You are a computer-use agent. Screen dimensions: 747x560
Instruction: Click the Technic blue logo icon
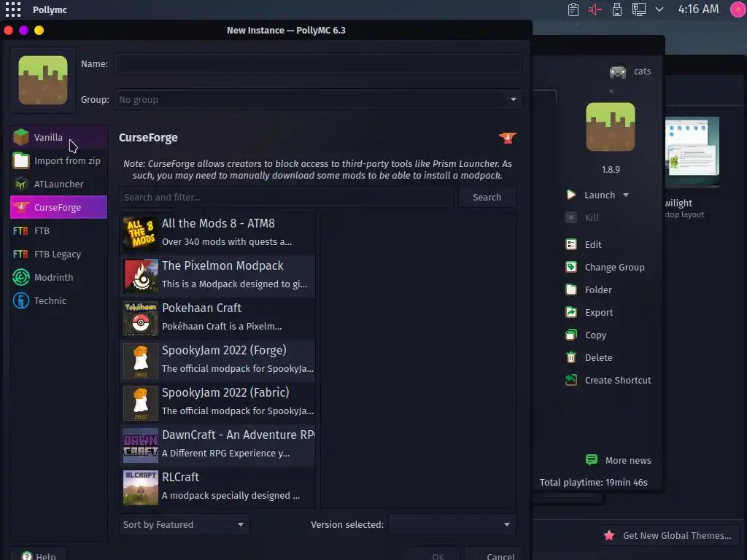click(21, 300)
